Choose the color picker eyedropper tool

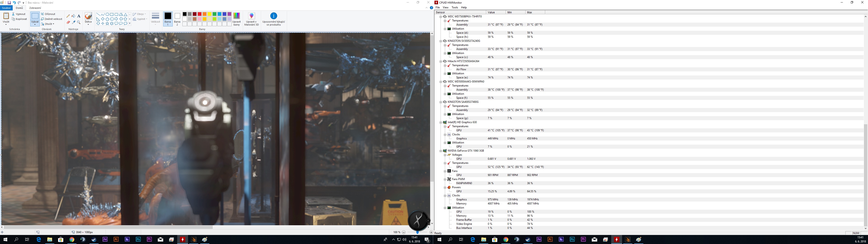click(x=73, y=22)
